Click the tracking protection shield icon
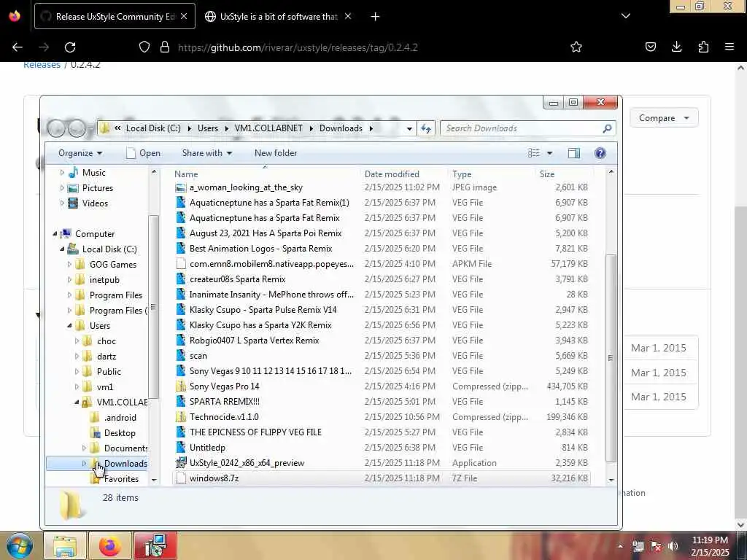Viewport: 747px width, 560px height. [144, 47]
